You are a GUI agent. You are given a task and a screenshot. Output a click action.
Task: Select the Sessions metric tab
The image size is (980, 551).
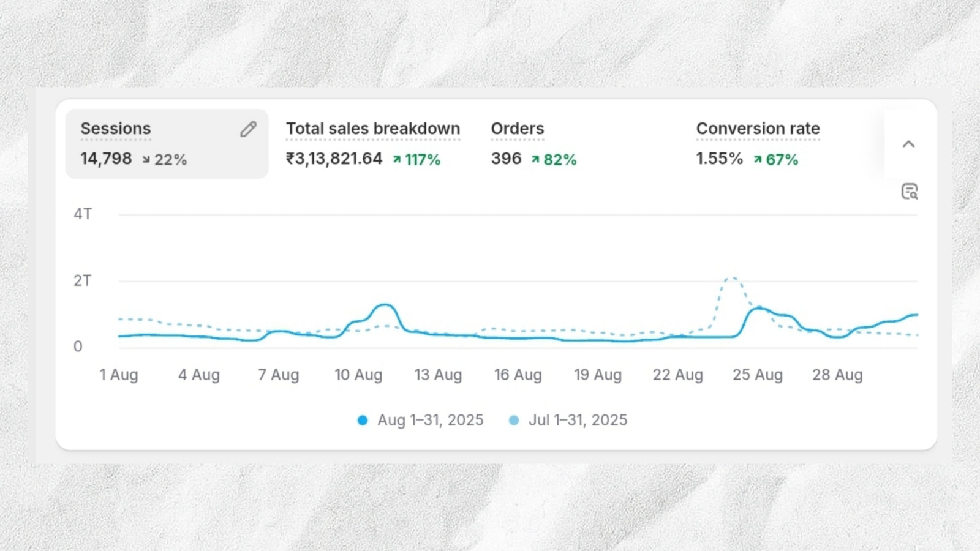pyautogui.click(x=116, y=129)
